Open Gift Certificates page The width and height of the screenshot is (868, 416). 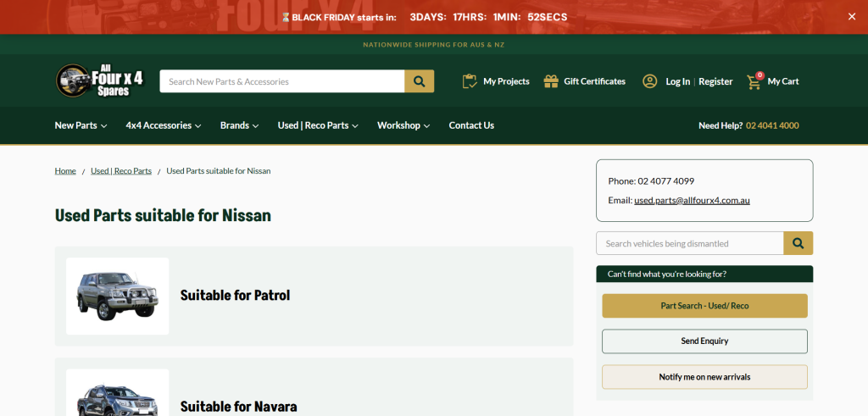594,81
